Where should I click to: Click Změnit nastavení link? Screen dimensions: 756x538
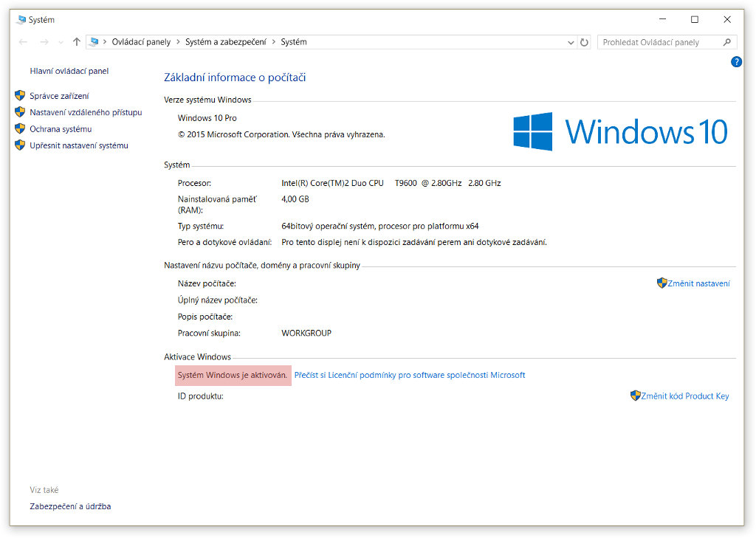(698, 283)
